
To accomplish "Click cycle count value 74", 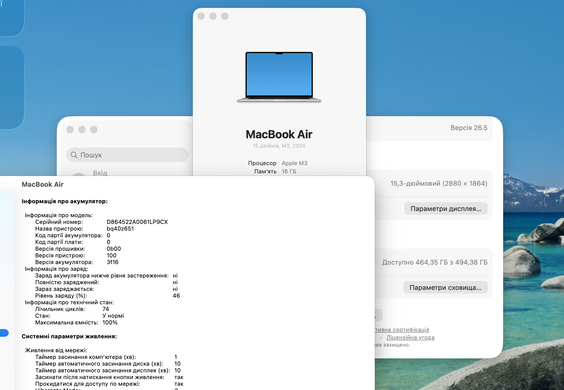I will tap(105, 309).
